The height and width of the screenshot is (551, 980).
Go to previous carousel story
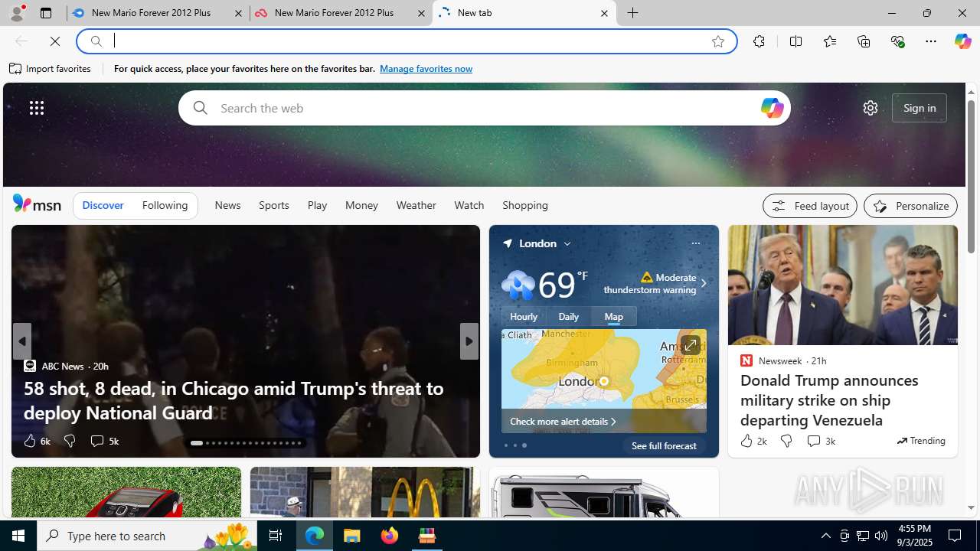pyautogui.click(x=22, y=341)
